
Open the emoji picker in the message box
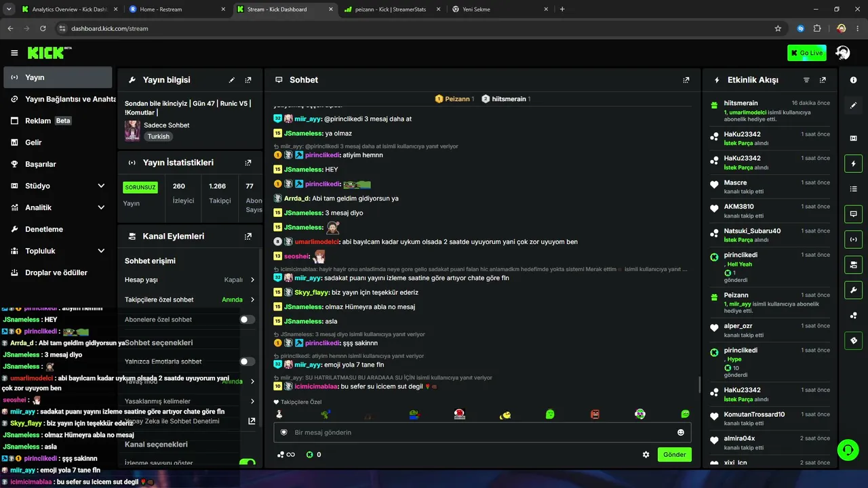681,432
